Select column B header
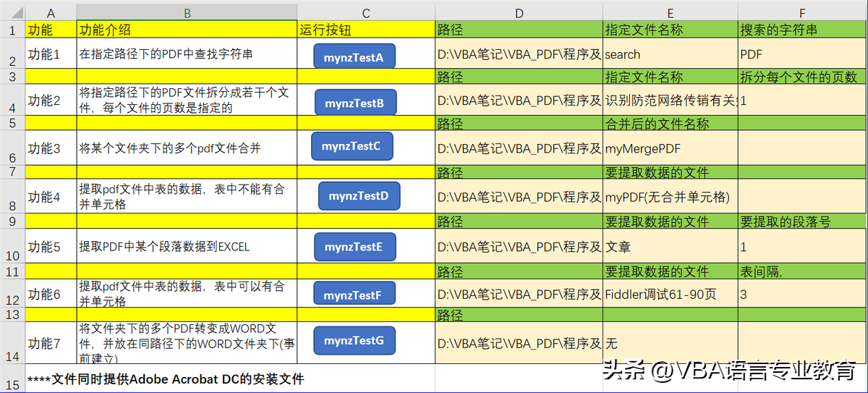 point(187,12)
